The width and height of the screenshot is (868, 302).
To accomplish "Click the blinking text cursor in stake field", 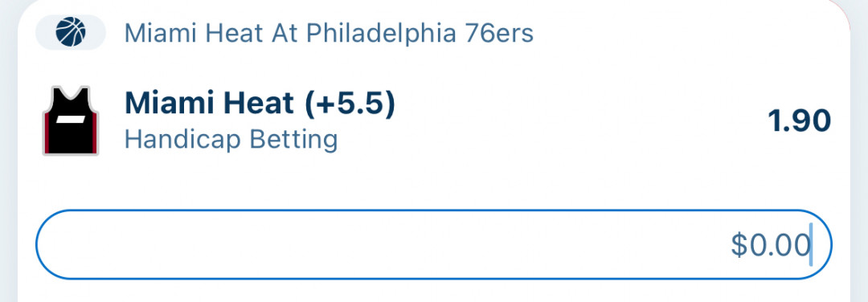I will pyautogui.click(x=811, y=245).
